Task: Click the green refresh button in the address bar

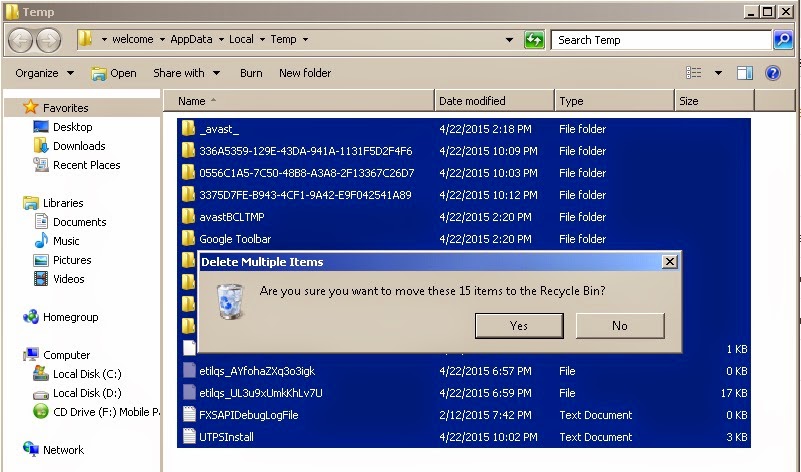Action: 534,40
